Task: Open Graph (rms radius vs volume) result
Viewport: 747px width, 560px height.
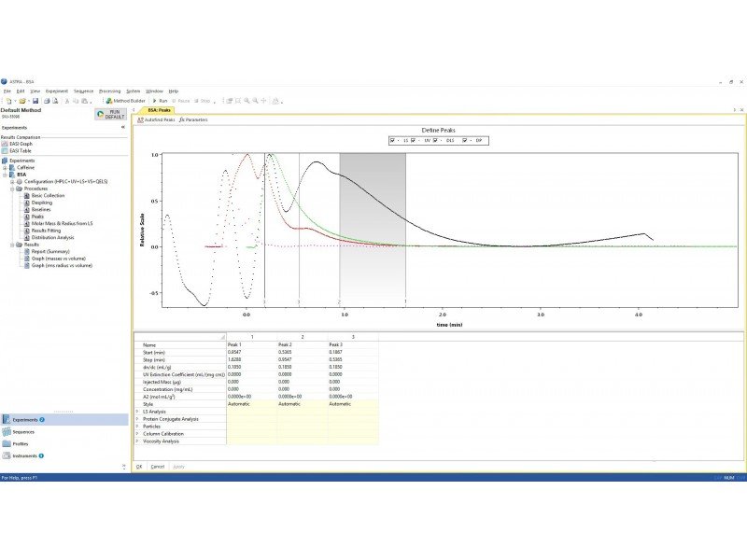Action: click(x=58, y=266)
